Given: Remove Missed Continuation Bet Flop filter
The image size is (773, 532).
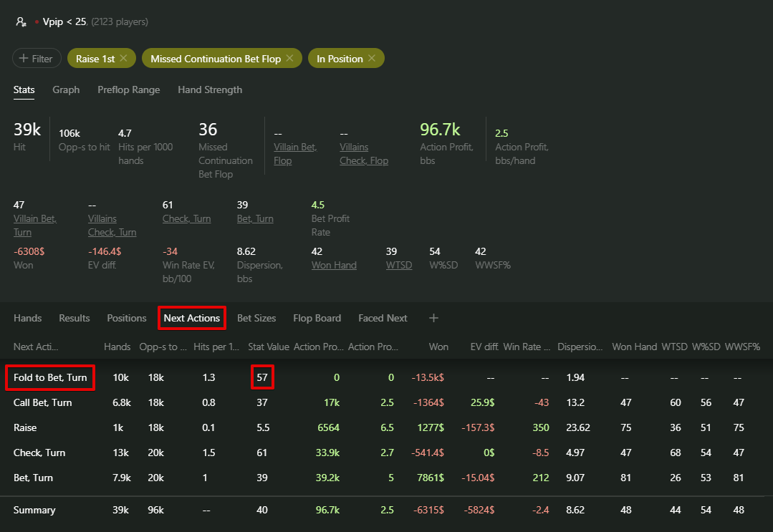Looking at the screenshot, I should pyautogui.click(x=289, y=59).
